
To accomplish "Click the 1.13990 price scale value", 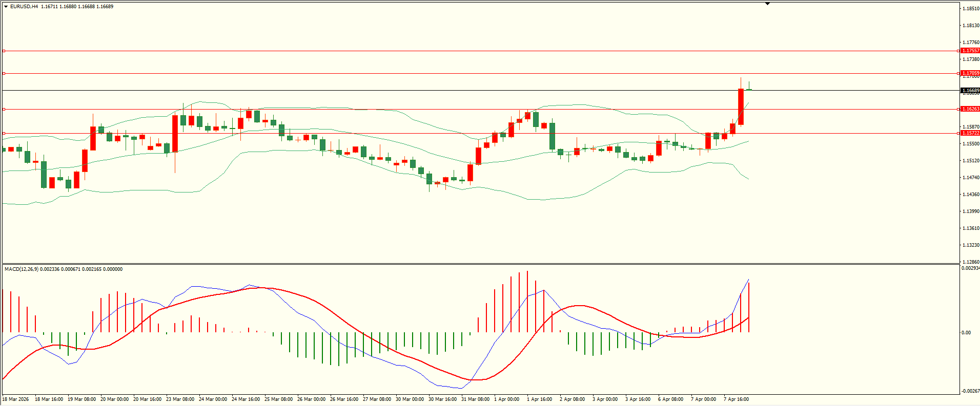I will tap(971, 211).
